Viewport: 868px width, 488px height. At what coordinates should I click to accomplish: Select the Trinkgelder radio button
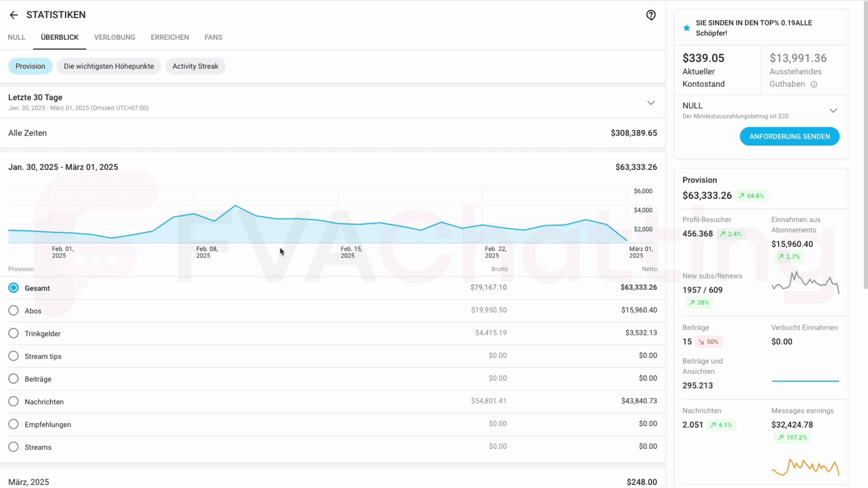pos(13,333)
